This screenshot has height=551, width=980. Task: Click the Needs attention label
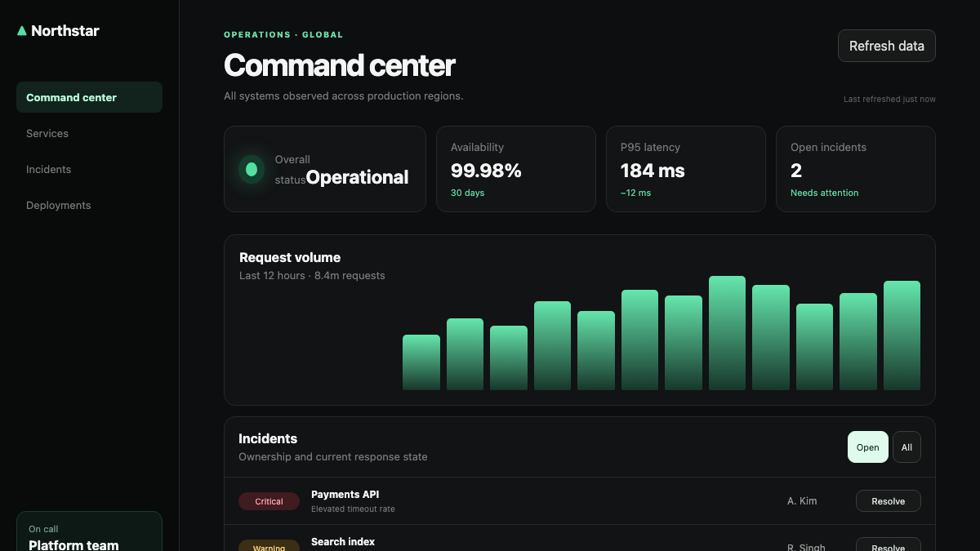coord(824,193)
